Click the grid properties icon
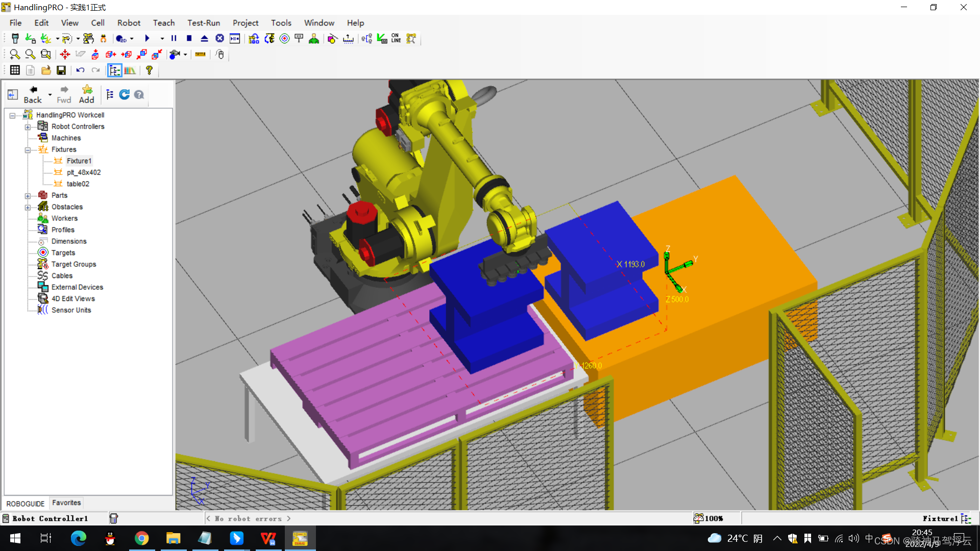This screenshot has height=551, width=980. pyautogui.click(x=15, y=70)
